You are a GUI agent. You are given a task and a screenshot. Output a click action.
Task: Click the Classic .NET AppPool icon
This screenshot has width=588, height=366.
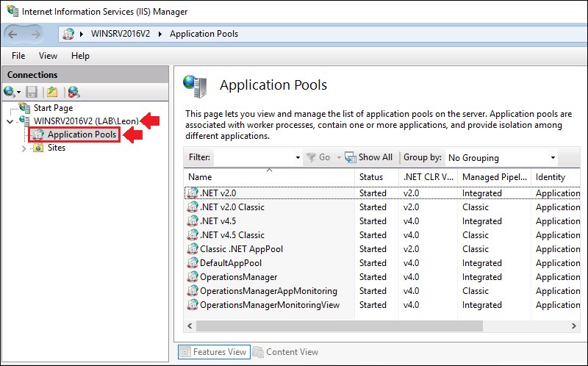point(193,248)
